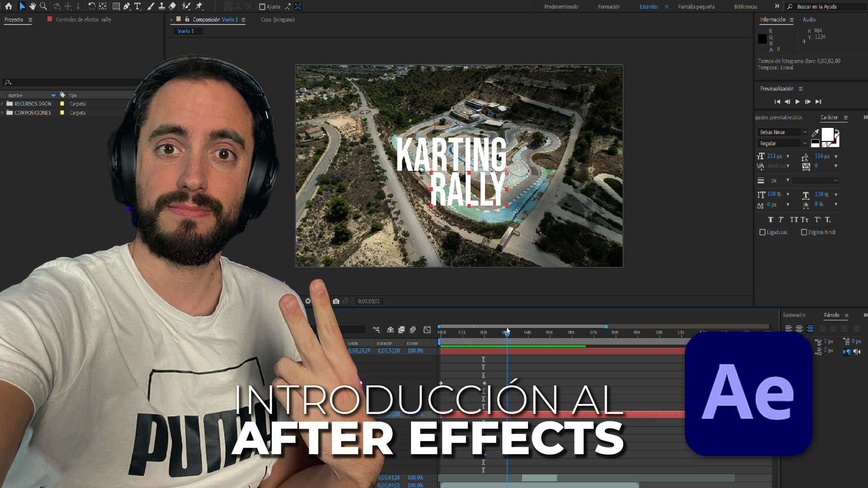This screenshot has height=488, width=868.
Task: Select the Hand tool
Action: (33, 6)
